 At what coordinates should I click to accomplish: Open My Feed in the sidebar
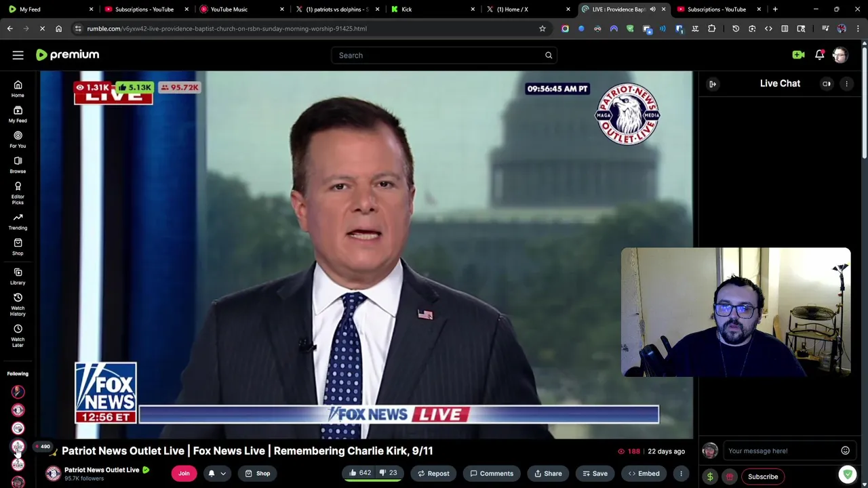click(18, 114)
